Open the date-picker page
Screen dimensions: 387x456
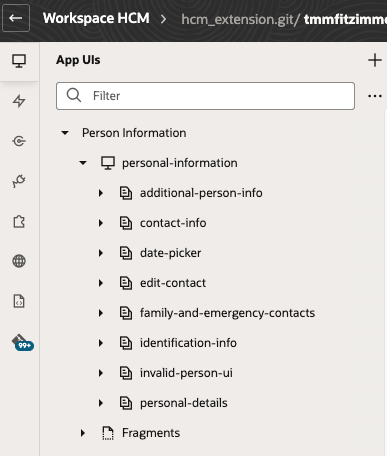point(170,253)
